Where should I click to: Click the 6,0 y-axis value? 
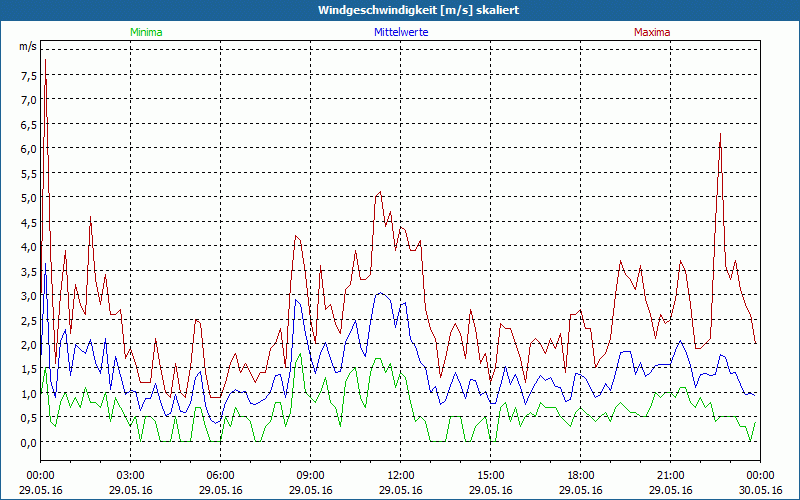pyautogui.click(x=29, y=148)
